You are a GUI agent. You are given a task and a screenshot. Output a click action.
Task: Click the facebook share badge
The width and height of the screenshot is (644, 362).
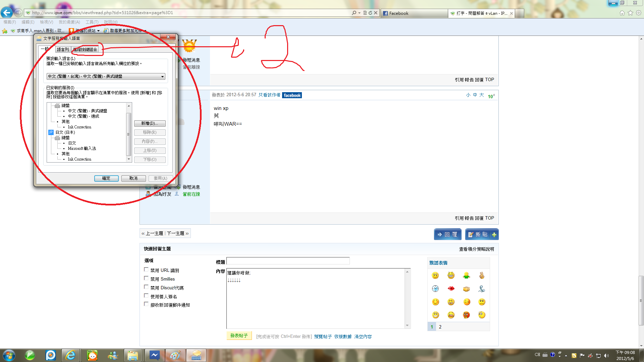(x=292, y=95)
